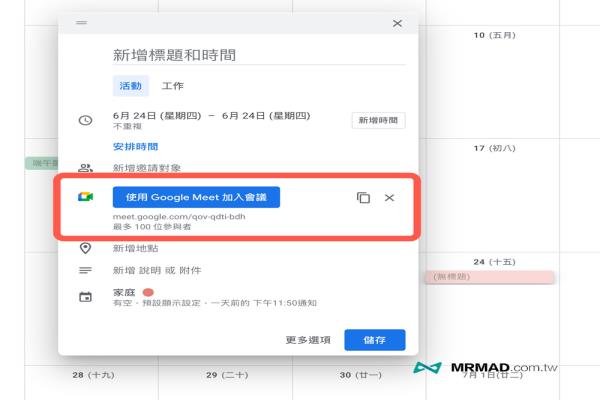The height and width of the screenshot is (400, 600).
Task: Click the location pin icon
Action: pyautogui.click(x=85, y=248)
